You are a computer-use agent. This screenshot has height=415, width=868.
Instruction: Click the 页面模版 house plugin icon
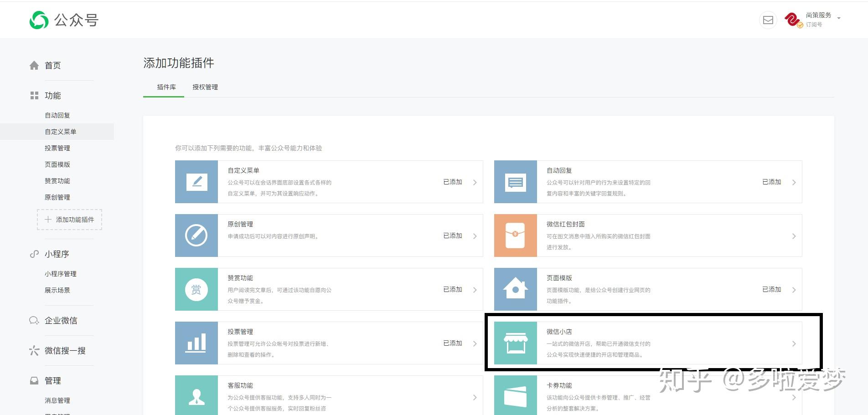click(x=516, y=289)
